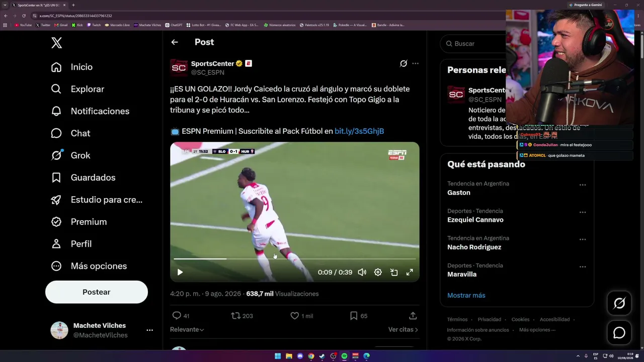Screen dimensions: 644x362
Task: Enter video fullscreen mode
Action: click(x=410, y=273)
